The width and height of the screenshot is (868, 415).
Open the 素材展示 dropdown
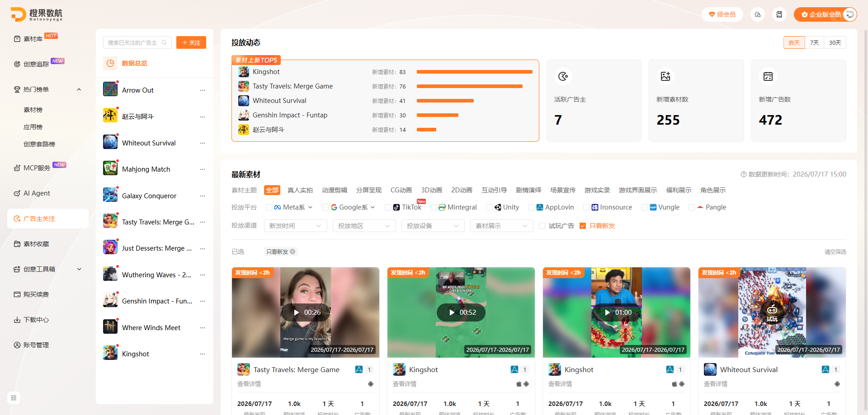coord(502,226)
